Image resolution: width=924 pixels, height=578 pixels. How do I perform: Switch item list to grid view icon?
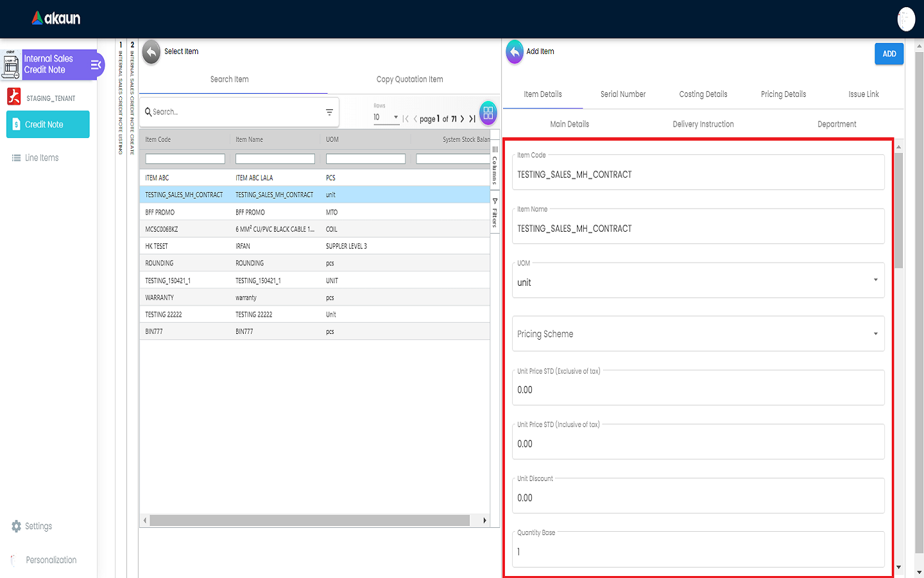point(488,113)
